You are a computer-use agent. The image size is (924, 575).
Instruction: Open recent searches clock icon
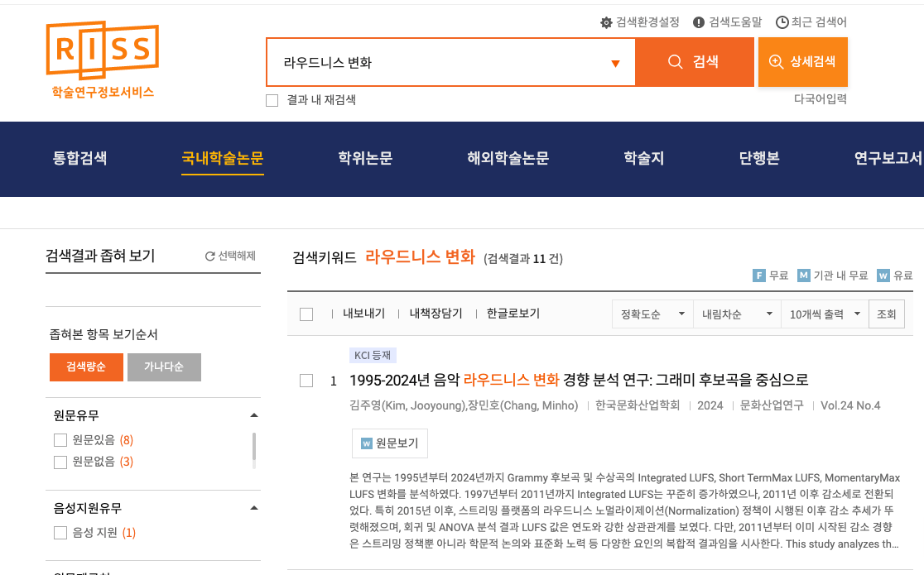782,22
